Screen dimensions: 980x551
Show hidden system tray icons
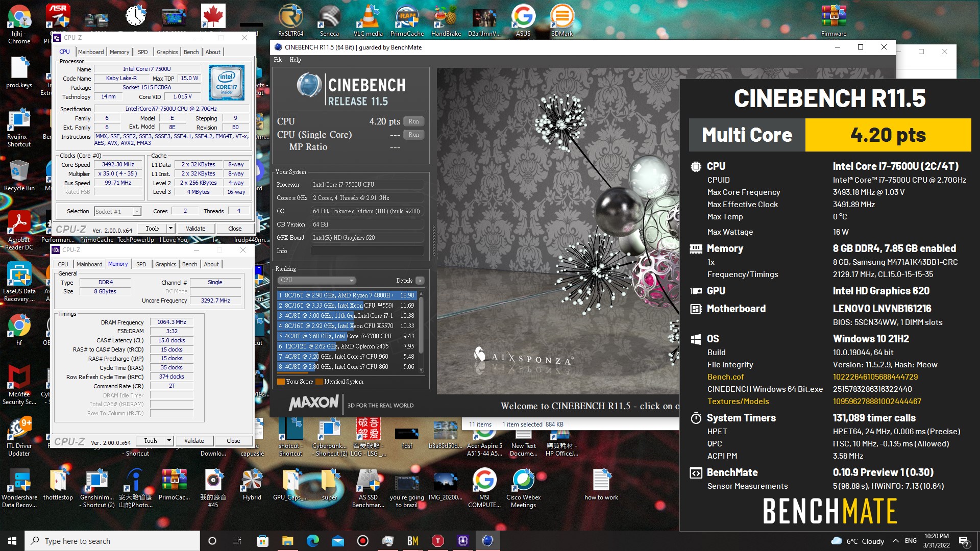895,541
